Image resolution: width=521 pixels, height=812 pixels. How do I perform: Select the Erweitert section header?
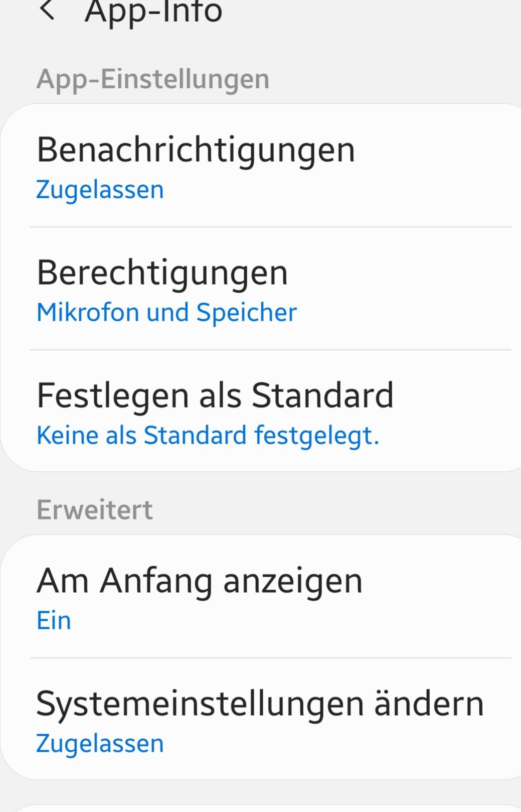(x=94, y=510)
